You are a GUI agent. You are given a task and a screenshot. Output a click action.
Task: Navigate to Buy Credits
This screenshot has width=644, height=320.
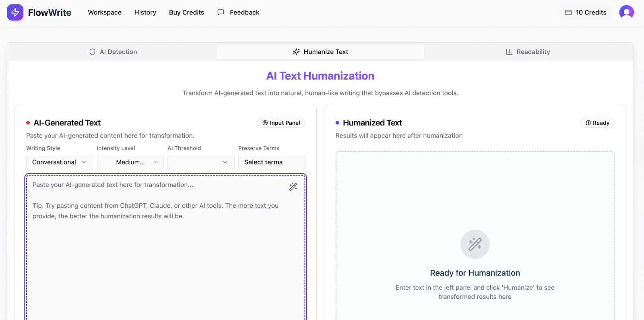pyautogui.click(x=186, y=12)
